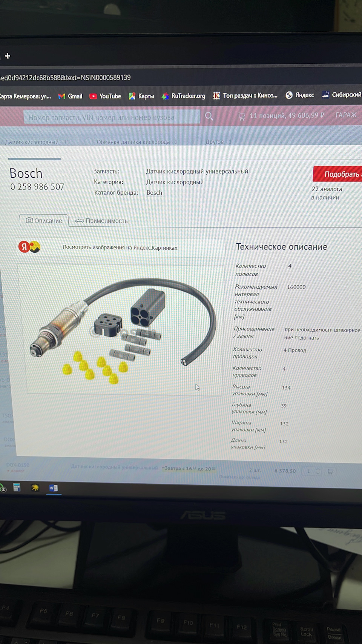Click price 6 578,50 in bottom row

285,471
